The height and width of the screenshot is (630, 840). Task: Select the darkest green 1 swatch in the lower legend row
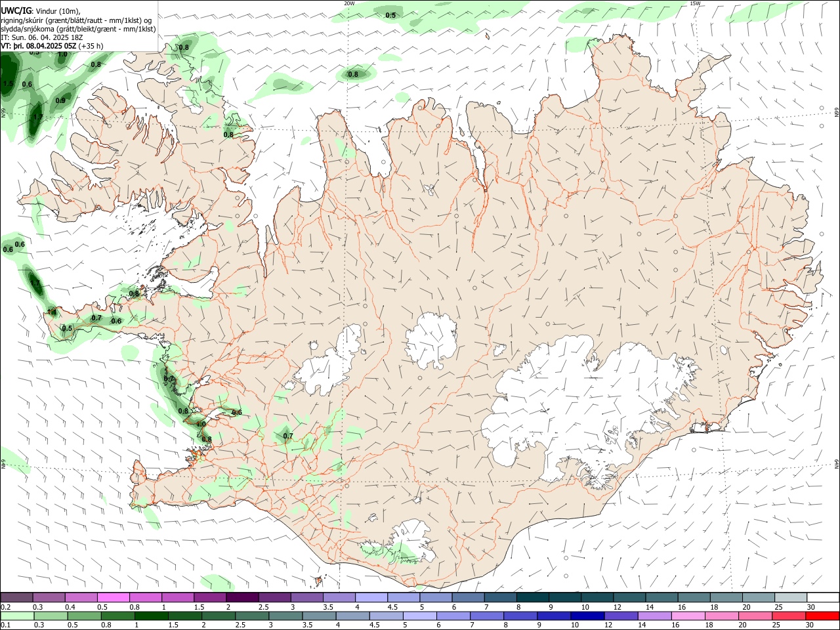[x=151, y=616]
